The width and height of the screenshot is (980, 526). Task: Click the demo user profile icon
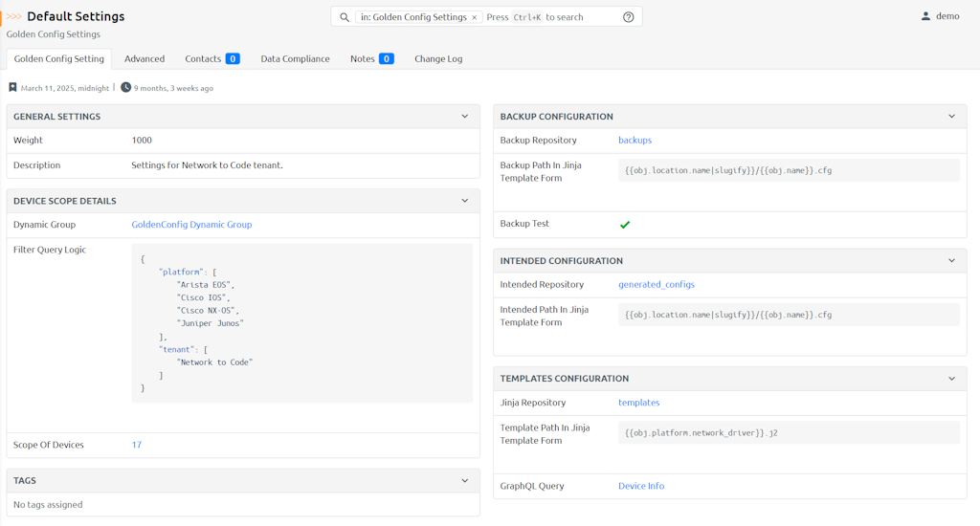[925, 16]
